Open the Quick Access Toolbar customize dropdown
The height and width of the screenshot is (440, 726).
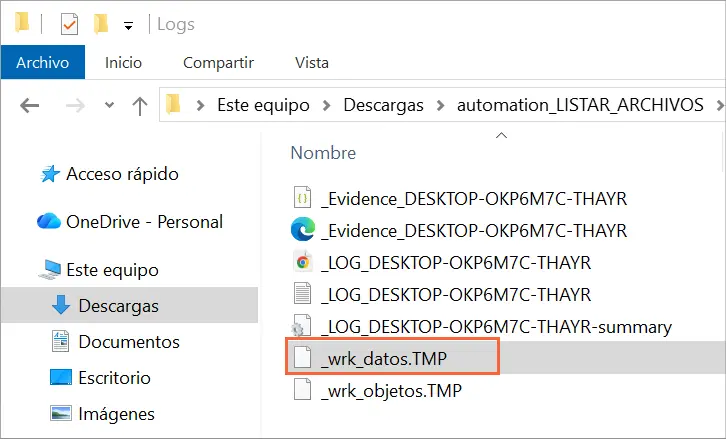[x=128, y=24]
